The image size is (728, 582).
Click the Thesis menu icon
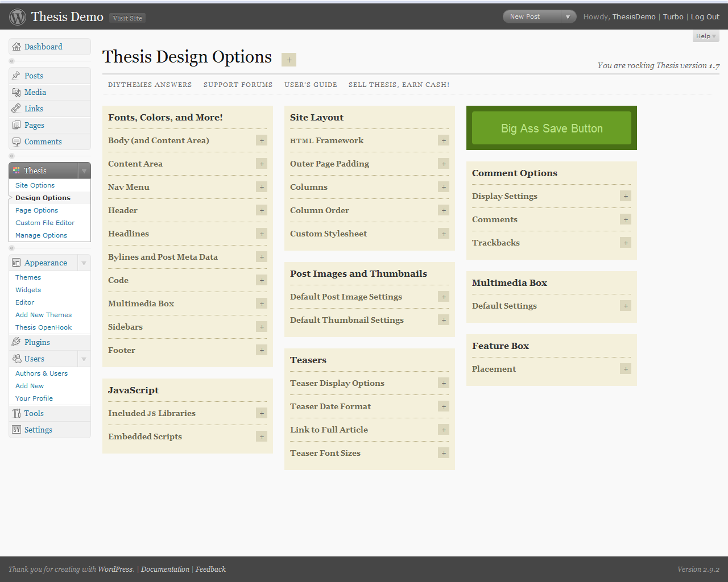tap(16, 171)
